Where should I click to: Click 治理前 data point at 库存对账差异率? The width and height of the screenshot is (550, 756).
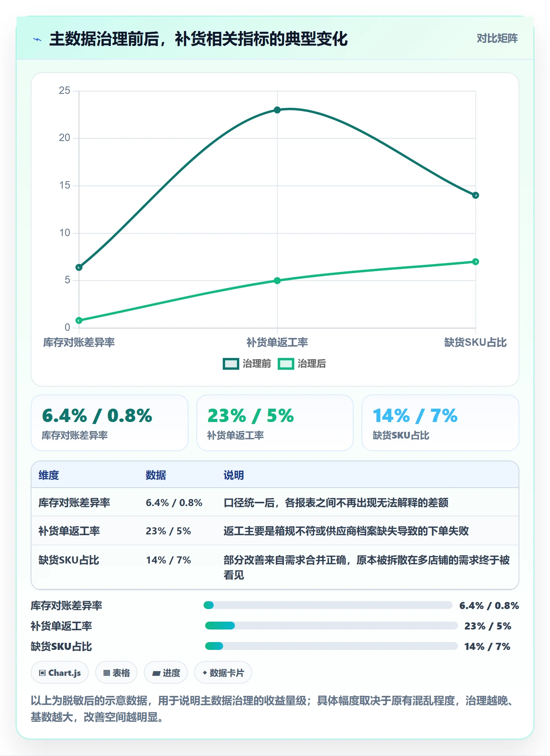pyautogui.click(x=79, y=268)
